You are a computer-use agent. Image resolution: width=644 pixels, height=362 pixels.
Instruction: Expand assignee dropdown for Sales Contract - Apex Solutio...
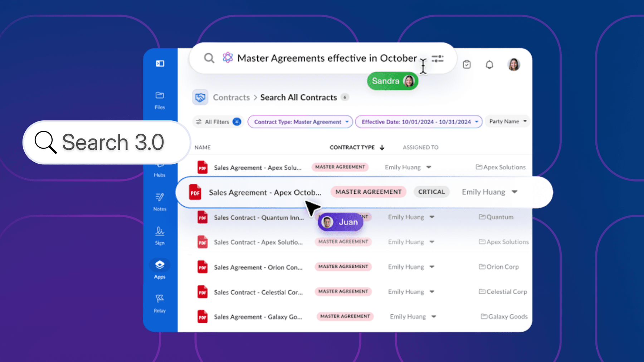tap(432, 242)
